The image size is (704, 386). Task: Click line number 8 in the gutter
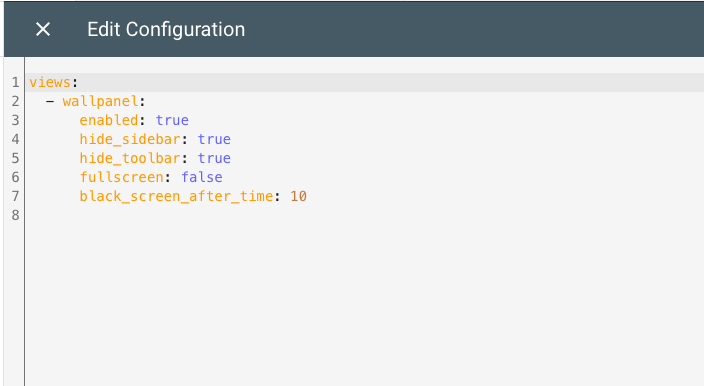16,215
